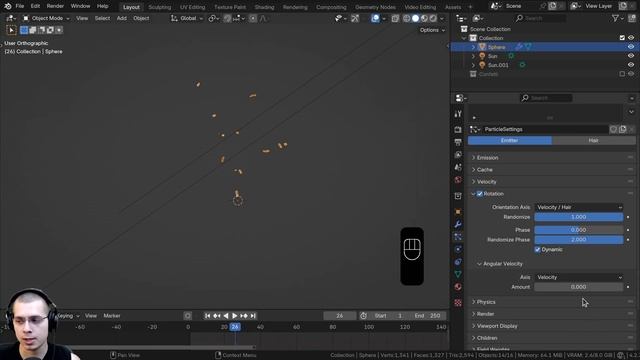Select the Hair particle type button
The image size is (640, 360).
pyautogui.click(x=593, y=140)
